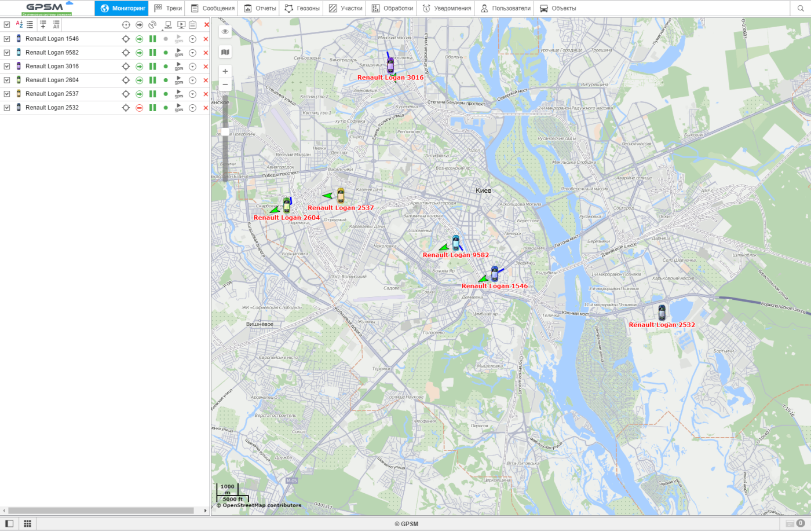Uncheck Renault Logan 2537 checkbox
Image resolution: width=811 pixels, height=532 pixels.
tap(7, 94)
